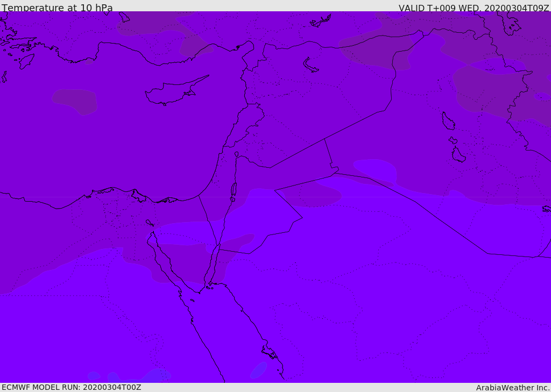Select dark purple patch west of Cyprus

(75, 101)
